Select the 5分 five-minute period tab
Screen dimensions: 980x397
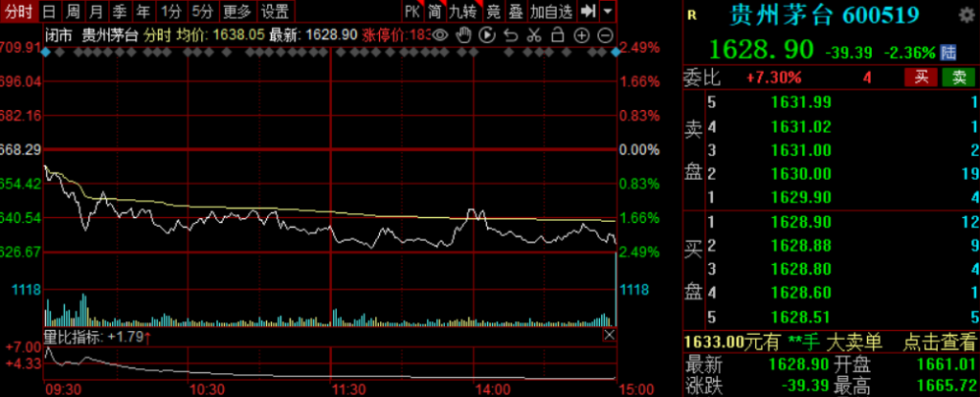pos(203,11)
